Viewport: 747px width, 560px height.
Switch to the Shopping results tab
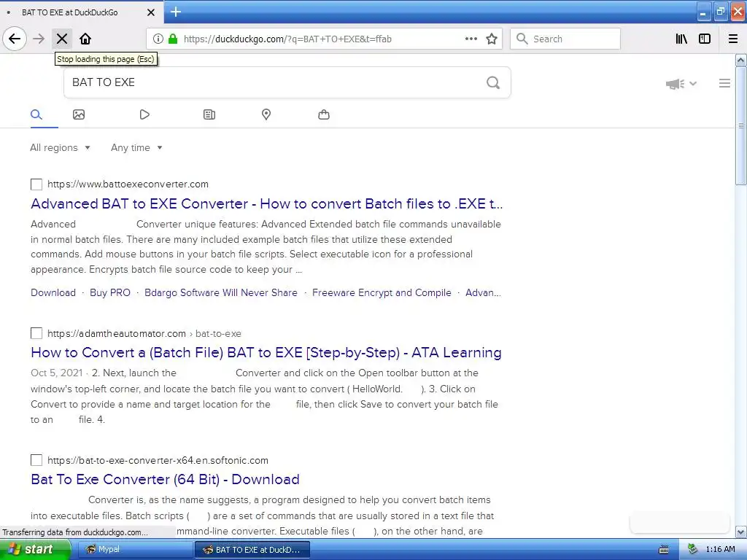324,114
